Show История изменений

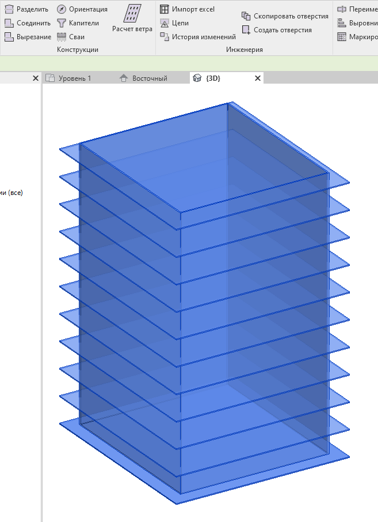(x=198, y=37)
